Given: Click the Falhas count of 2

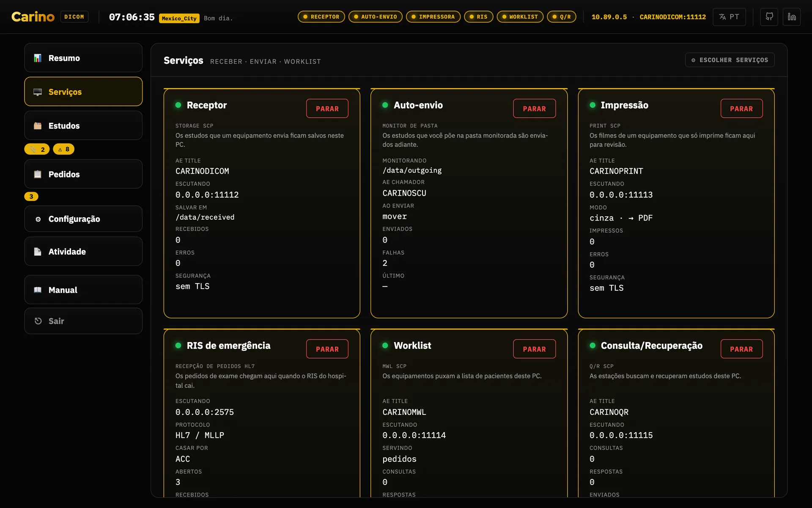Looking at the screenshot, I should coord(385,263).
